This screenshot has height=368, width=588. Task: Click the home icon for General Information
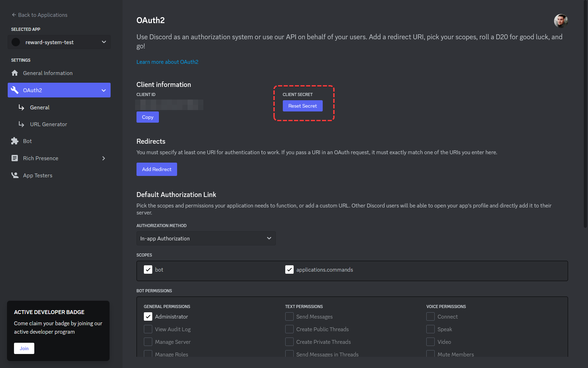pyautogui.click(x=15, y=73)
